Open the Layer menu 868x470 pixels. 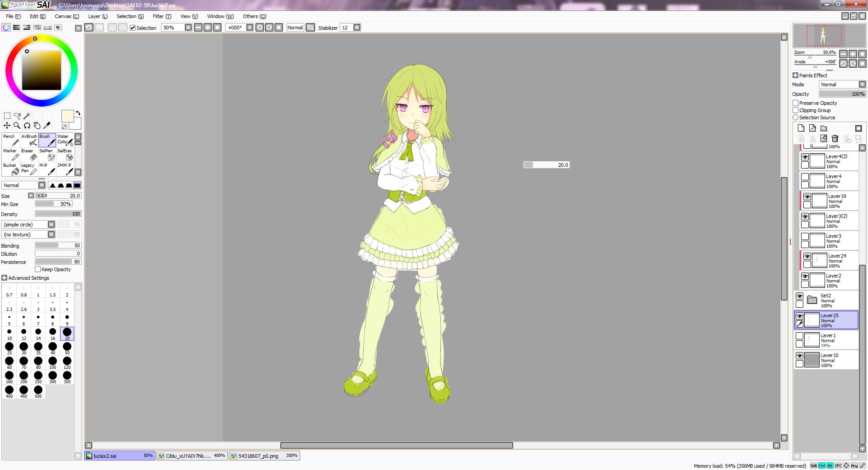[x=98, y=16]
